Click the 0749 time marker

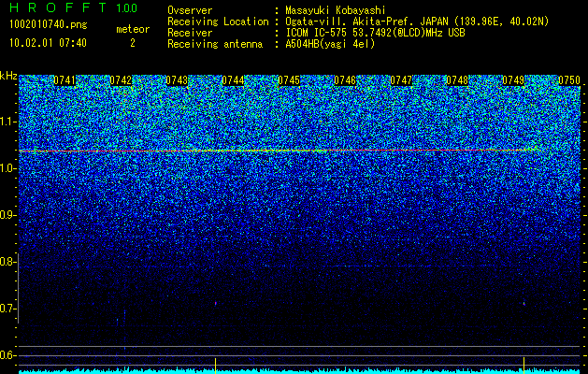(x=513, y=80)
